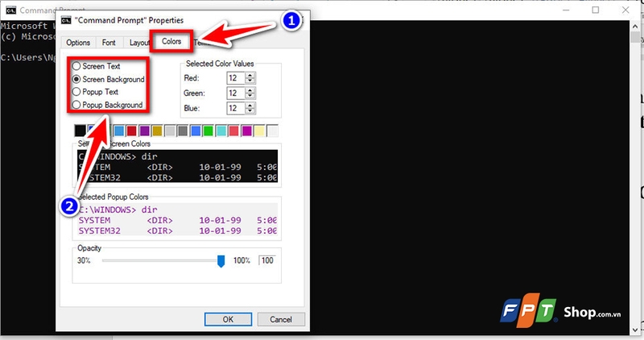
Task: Click the Red value input field
Action: (x=236, y=78)
